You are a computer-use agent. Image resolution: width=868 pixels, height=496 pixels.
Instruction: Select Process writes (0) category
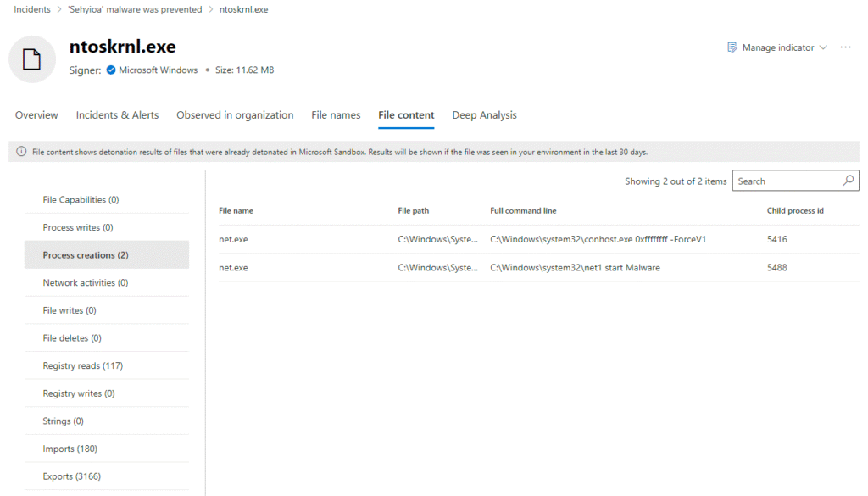106,227
